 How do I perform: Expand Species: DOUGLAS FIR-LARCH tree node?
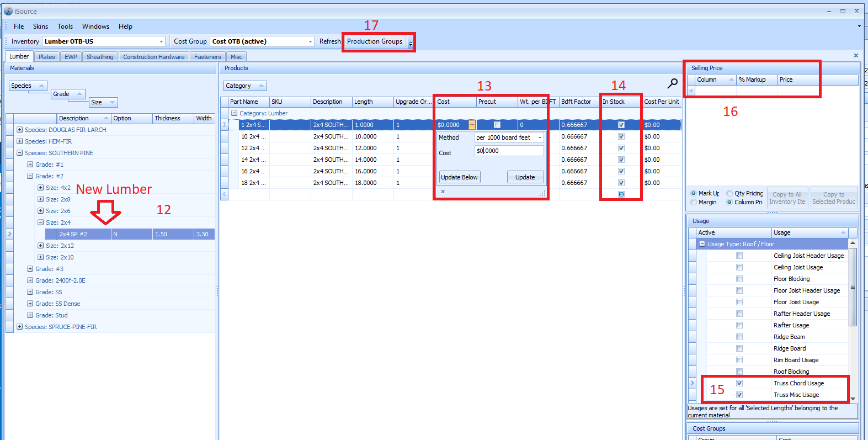click(19, 130)
